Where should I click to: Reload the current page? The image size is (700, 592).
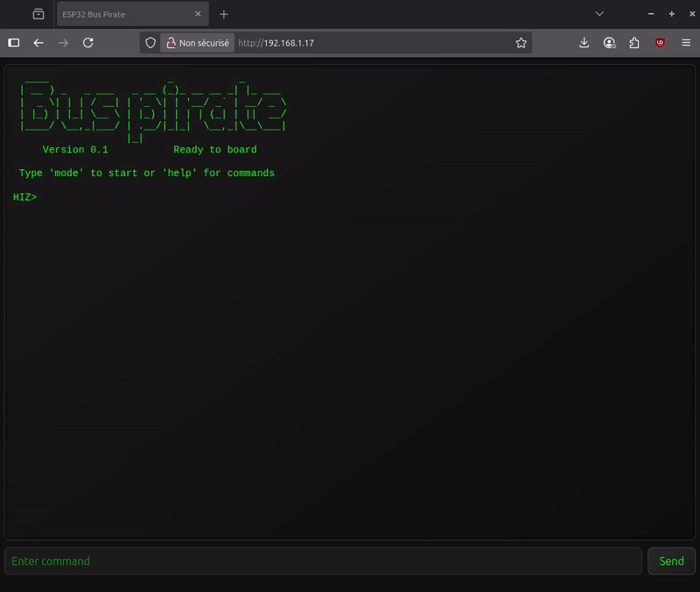tap(87, 43)
